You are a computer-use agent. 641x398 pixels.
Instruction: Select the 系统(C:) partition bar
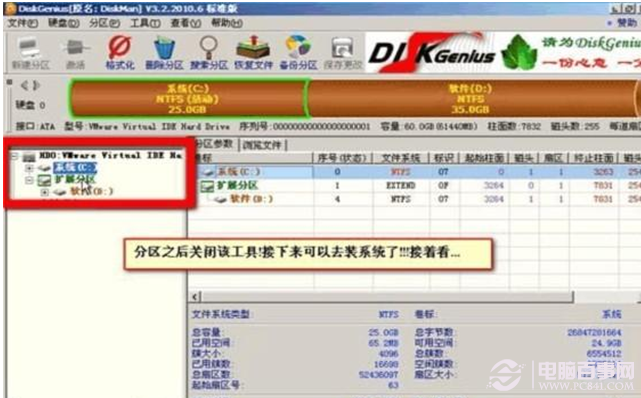pos(187,98)
